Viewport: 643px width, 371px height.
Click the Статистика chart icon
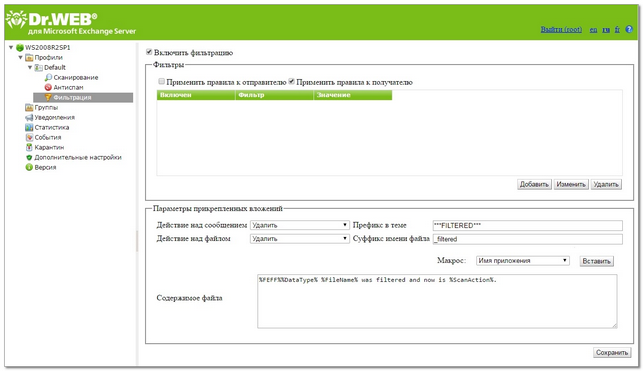[29, 127]
